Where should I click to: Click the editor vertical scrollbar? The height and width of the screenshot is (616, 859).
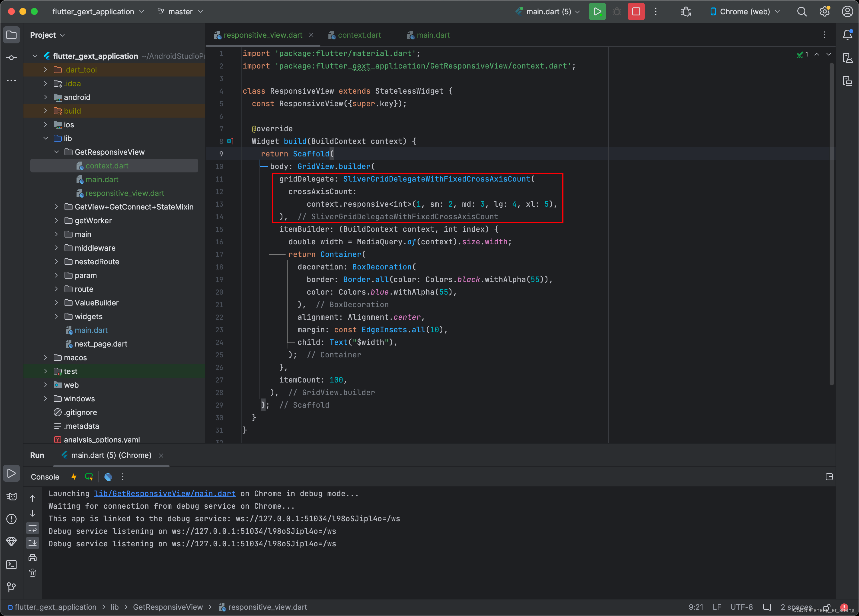832,224
